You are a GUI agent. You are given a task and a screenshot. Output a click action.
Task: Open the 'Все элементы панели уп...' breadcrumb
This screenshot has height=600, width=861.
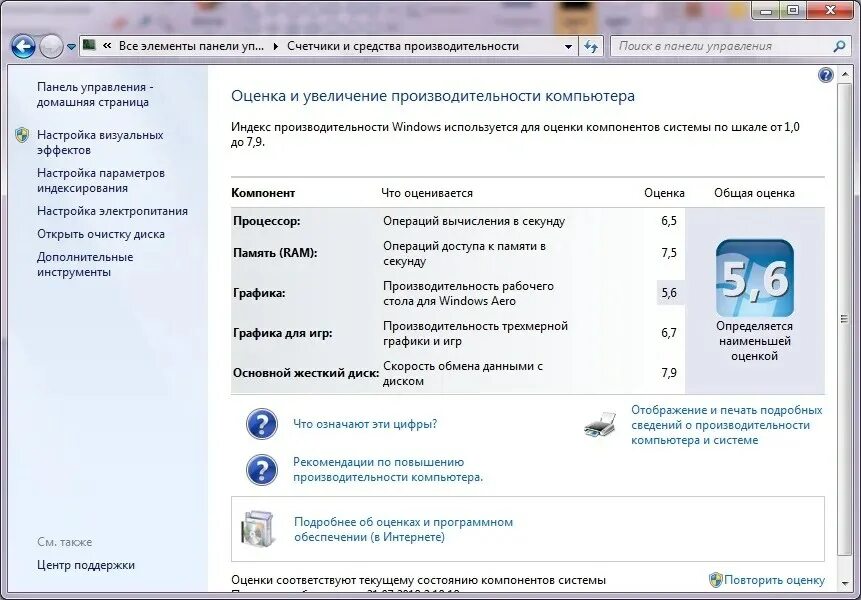[191, 46]
